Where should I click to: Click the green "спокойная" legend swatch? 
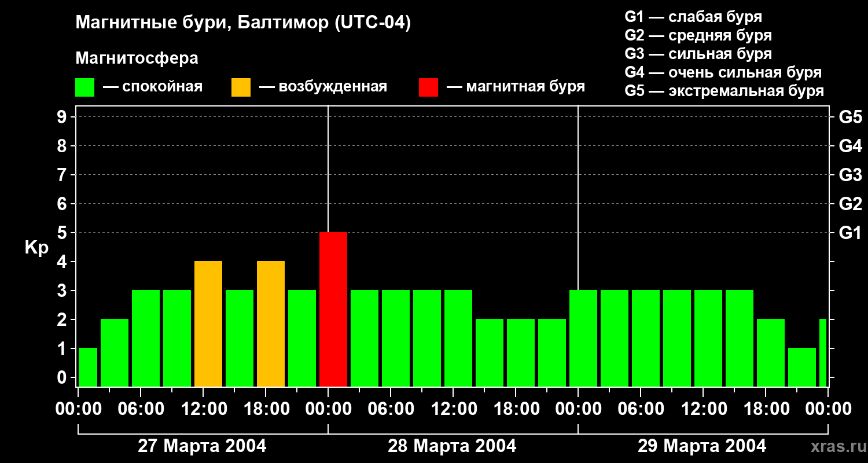coord(84,87)
